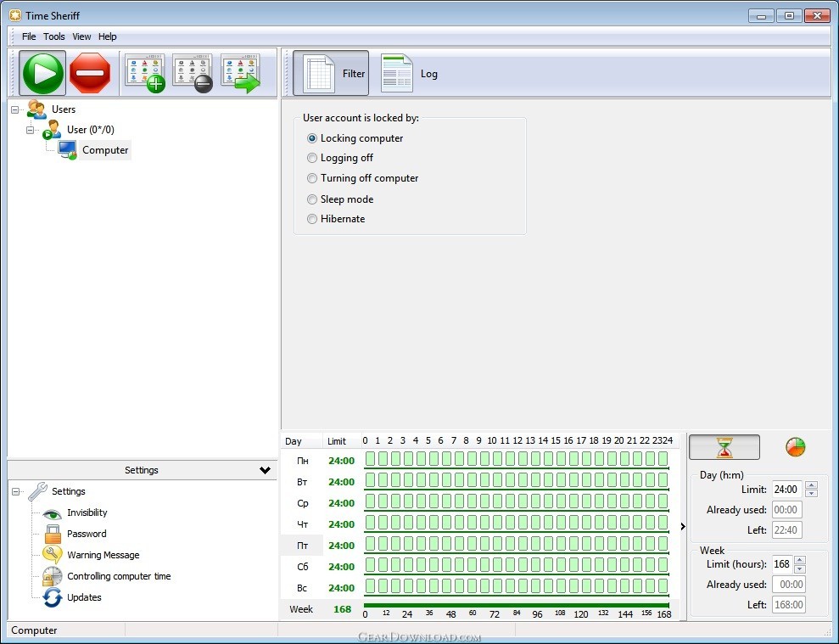
Task: Click the Day Limit 24:00 input field
Action: pos(786,490)
